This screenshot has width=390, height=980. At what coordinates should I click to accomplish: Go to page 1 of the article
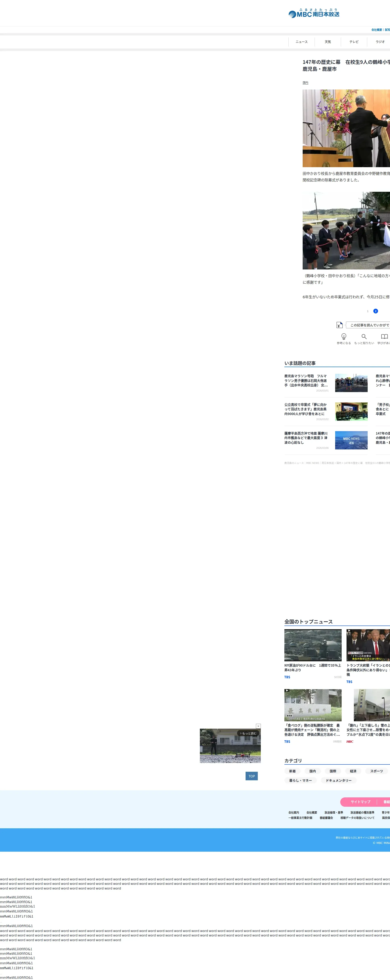(x=368, y=311)
